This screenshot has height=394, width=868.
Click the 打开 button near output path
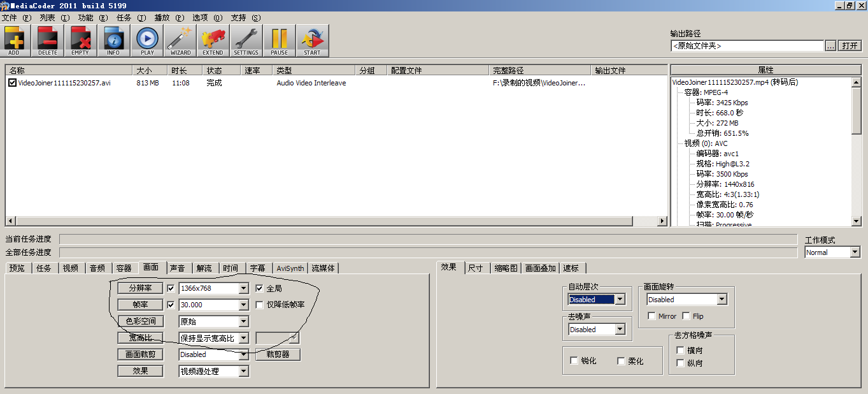851,45
